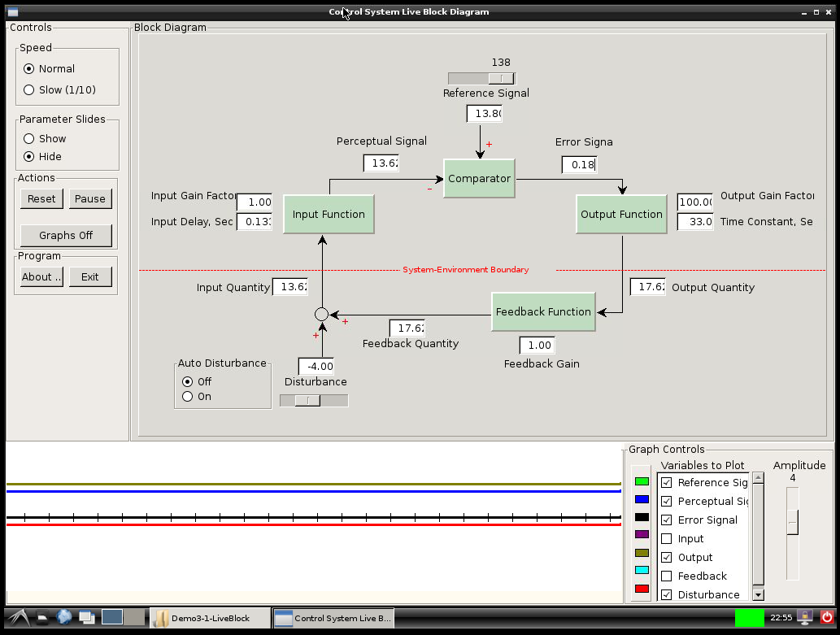The width and height of the screenshot is (840, 635).
Task: Click the green Reference Signal color swatch
Action: tap(642, 482)
